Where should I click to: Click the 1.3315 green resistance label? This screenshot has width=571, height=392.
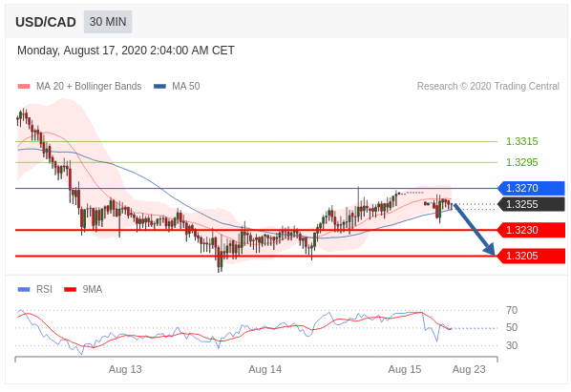coord(522,141)
